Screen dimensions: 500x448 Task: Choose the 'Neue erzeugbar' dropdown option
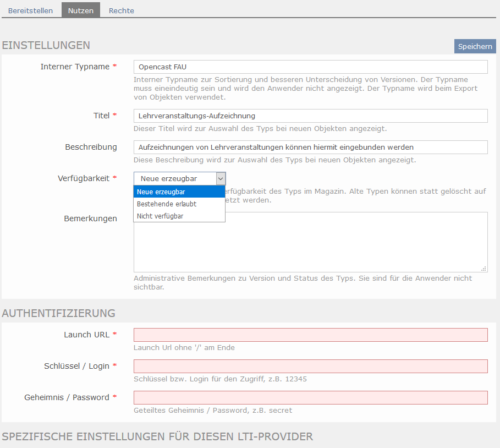(x=179, y=192)
